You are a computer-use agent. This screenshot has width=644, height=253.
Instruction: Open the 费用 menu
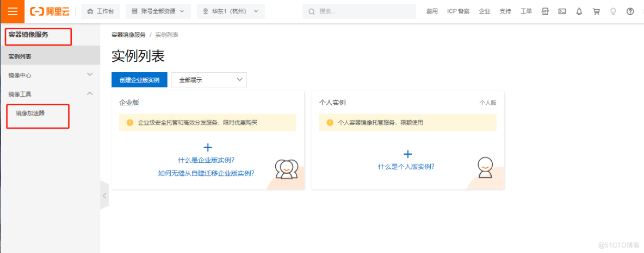tap(432, 11)
